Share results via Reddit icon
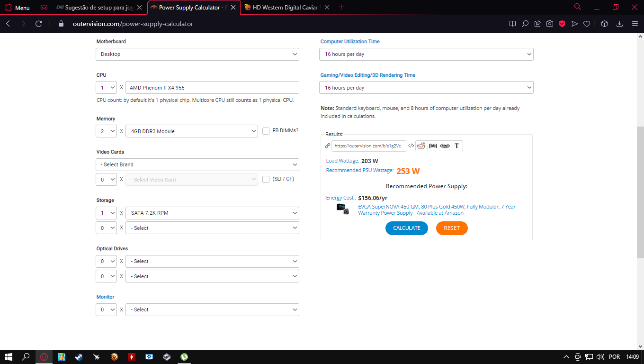This screenshot has width=644, height=364. tap(421, 146)
